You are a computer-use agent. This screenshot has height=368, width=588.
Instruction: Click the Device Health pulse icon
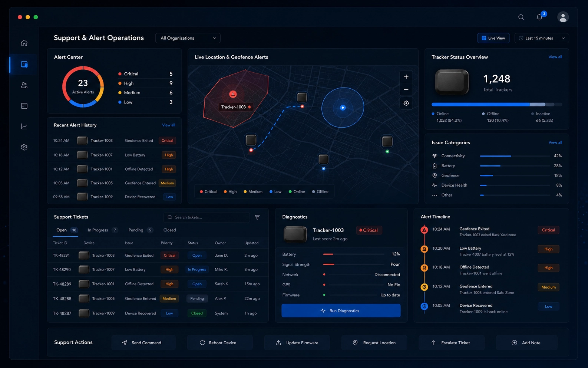click(435, 185)
